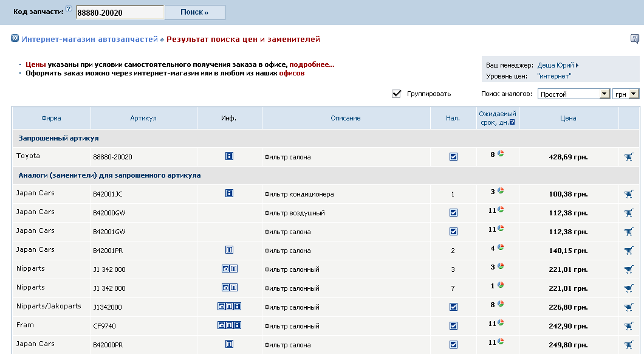Click page help icon at top right
This screenshot has width=644, height=354.
pos(634,39)
